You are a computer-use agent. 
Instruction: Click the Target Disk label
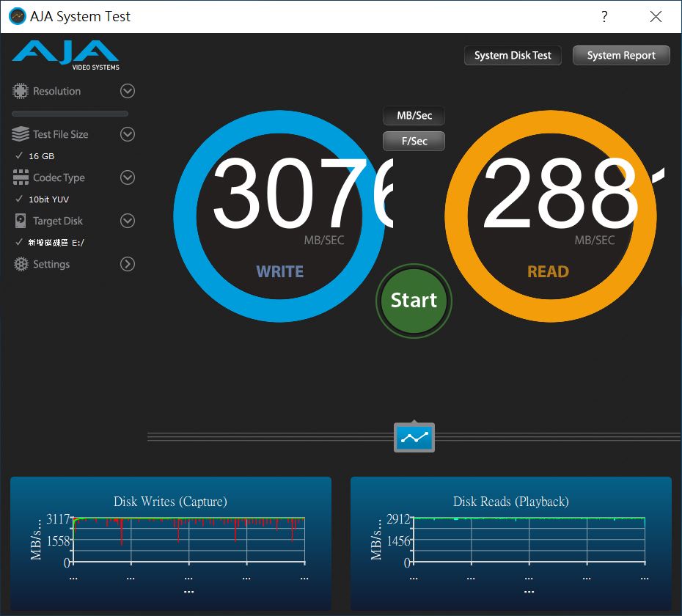pos(58,221)
